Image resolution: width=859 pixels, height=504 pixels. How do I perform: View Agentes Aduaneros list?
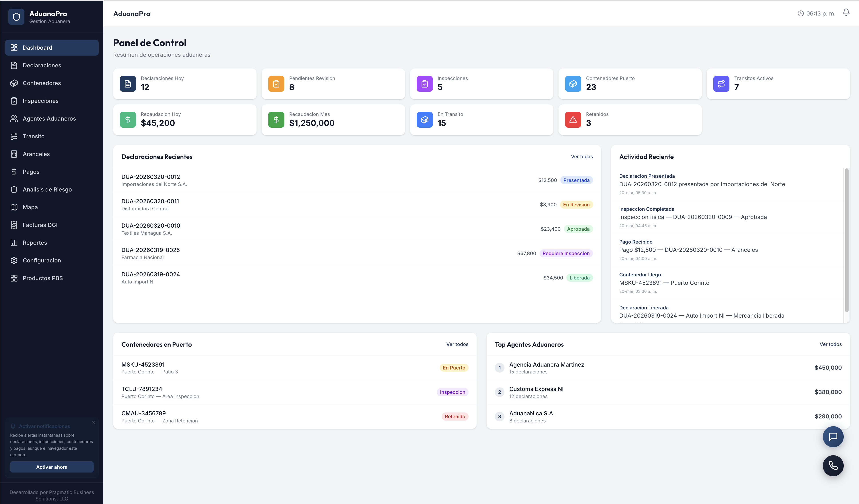(49, 119)
